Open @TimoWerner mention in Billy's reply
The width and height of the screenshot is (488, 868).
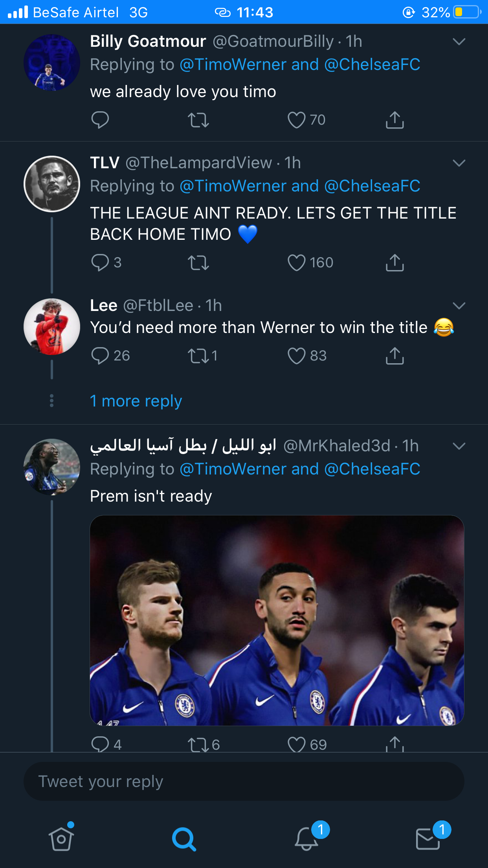point(233,64)
